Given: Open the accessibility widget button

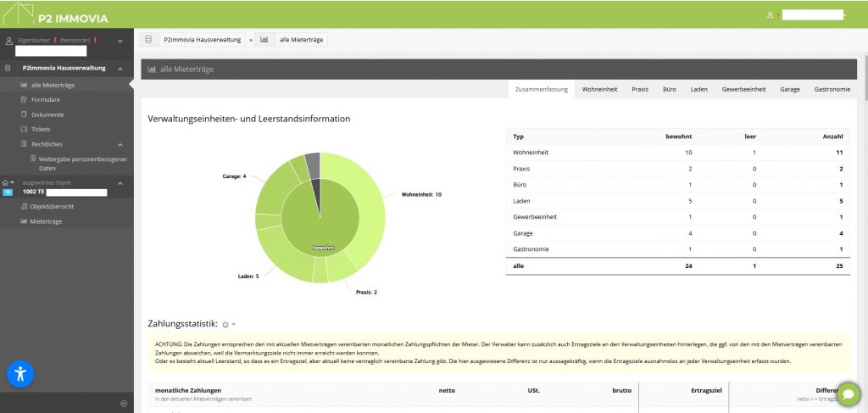Looking at the screenshot, I should tap(20, 374).
